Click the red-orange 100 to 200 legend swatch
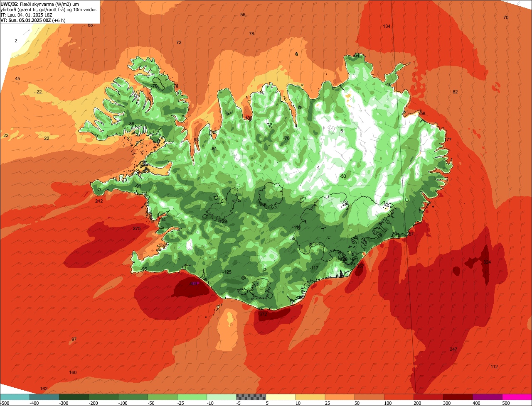This screenshot has width=532, height=406. 399,397
